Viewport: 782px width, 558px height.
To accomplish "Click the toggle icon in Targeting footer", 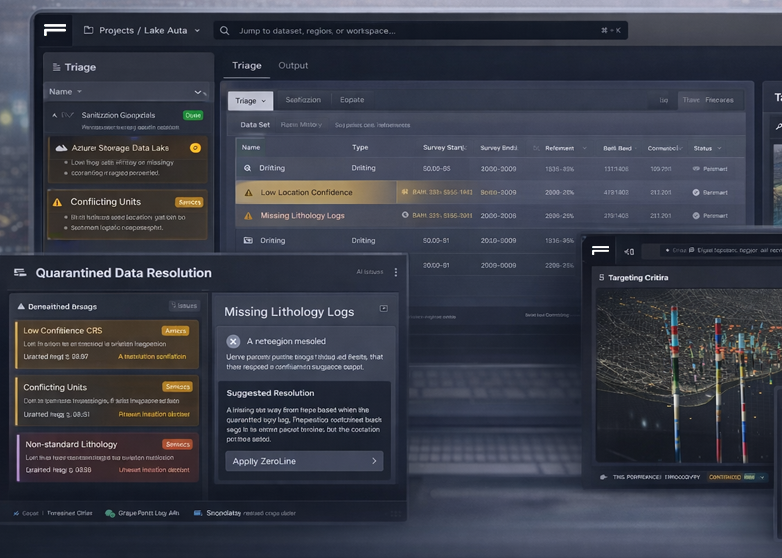I will (x=603, y=477).
